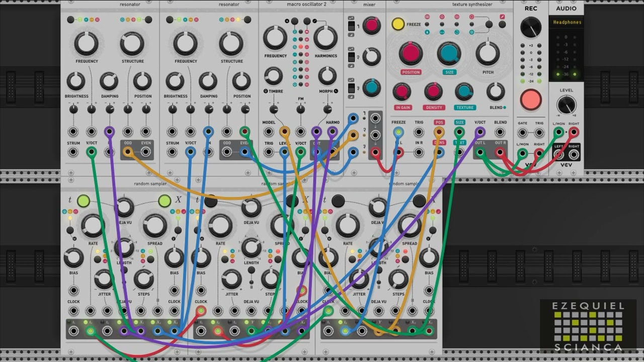Image resolution: width=644 pixels, height=362 pixels.
Task: Click the left random sampler SPREAD knob
Action: 154,226
